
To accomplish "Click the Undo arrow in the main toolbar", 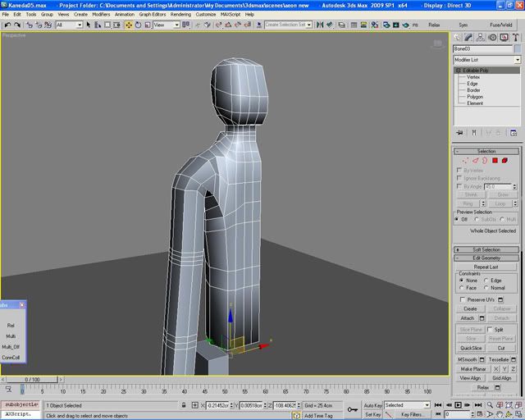I will (7, 25).
